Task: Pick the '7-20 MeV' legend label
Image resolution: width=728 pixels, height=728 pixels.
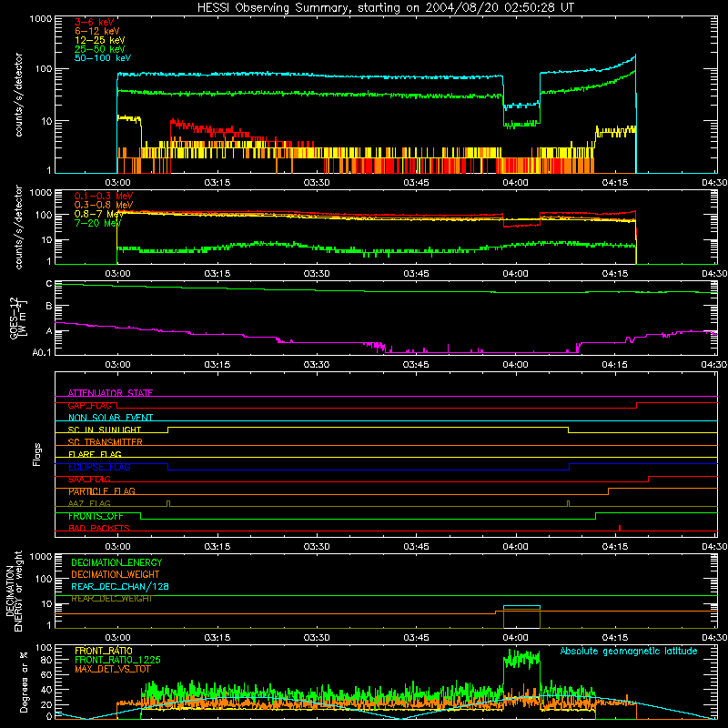Action: tap(98, 223)
